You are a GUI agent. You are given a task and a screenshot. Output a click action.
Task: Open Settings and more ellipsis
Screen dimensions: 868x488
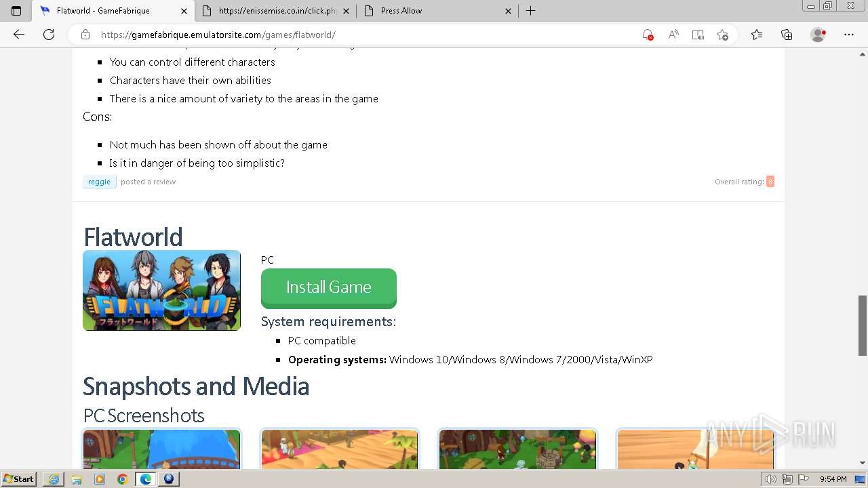coord(849,35)
